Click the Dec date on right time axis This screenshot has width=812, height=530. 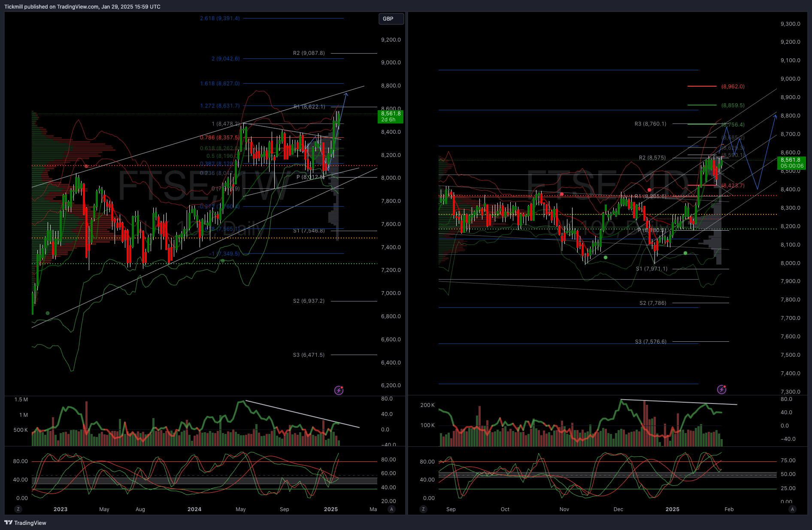618,509
